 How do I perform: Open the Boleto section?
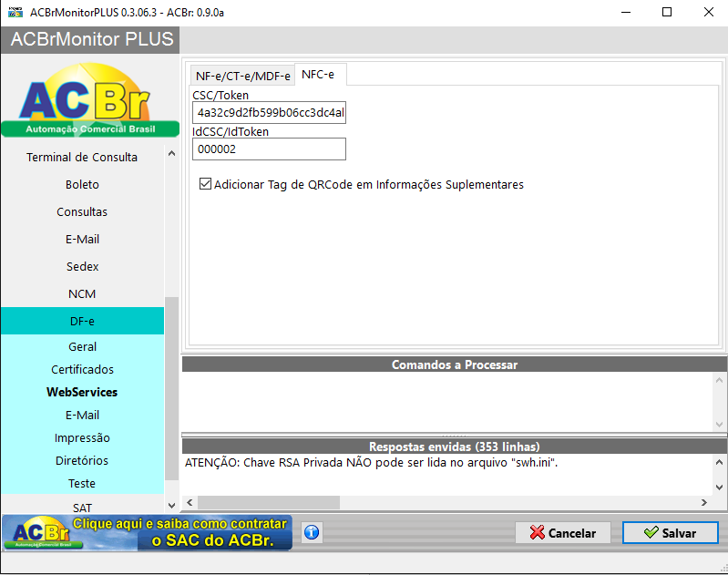(x=82, y=184)
